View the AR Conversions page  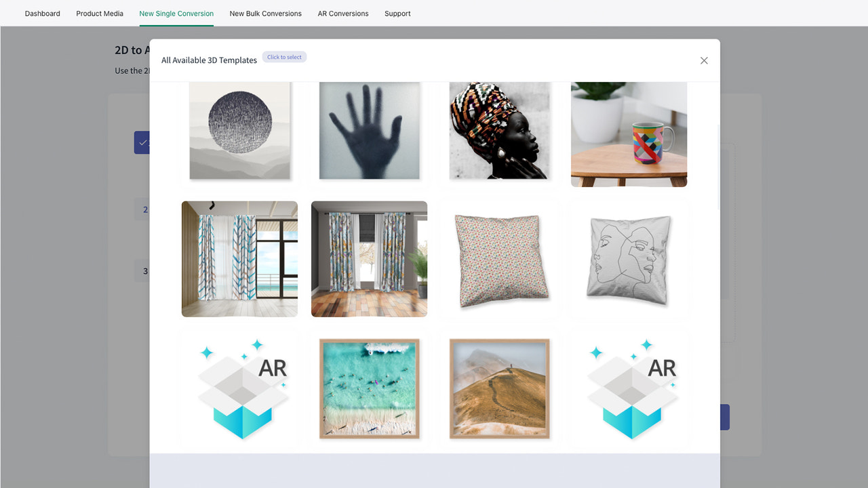[343, 13]
